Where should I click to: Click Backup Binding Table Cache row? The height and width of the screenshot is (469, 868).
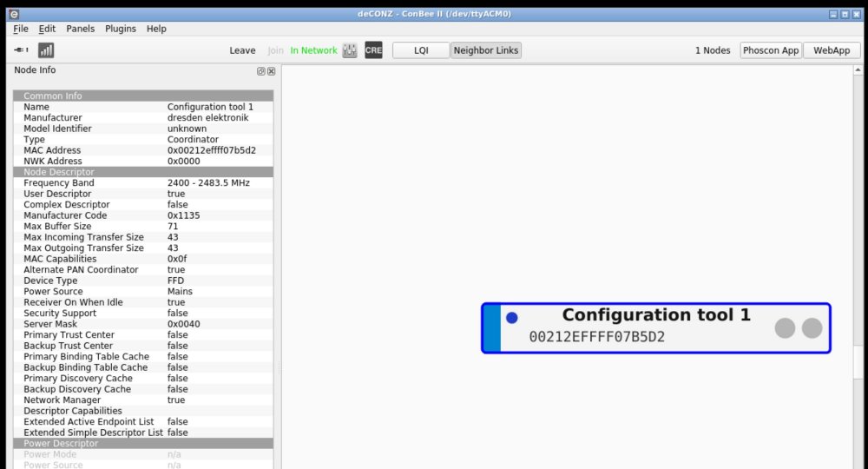tap(143, 367)
